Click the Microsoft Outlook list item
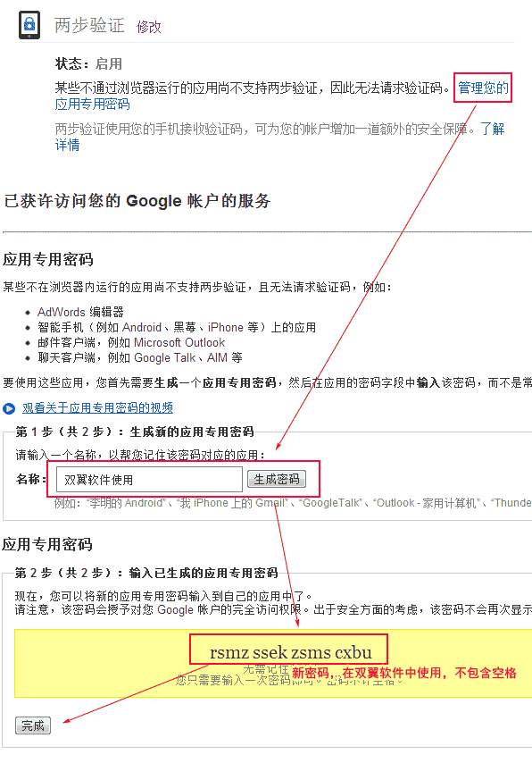The image size is (532, 763). click(131, 342)
